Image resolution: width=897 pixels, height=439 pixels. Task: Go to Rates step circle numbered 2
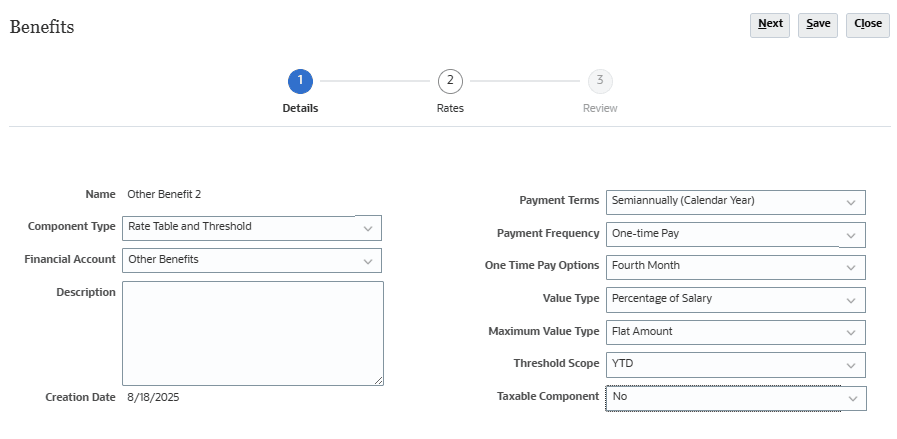(x=450, y=81)
